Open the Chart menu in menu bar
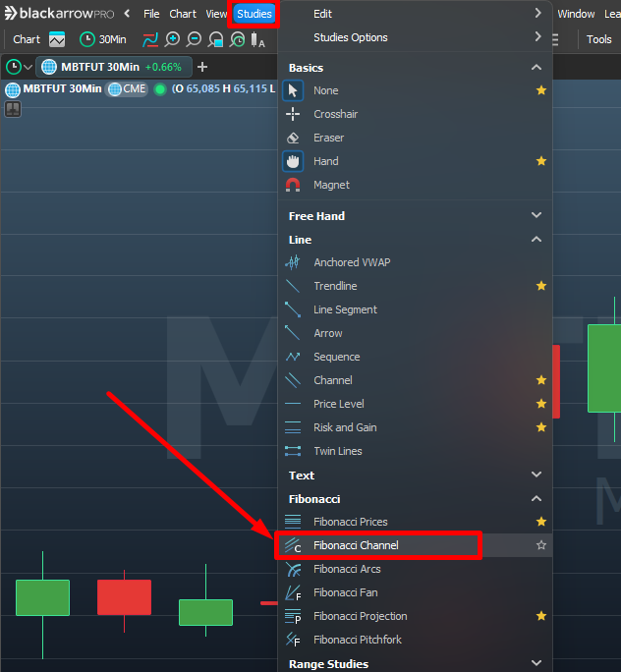 pyautogui.click(x=183, y=14)
